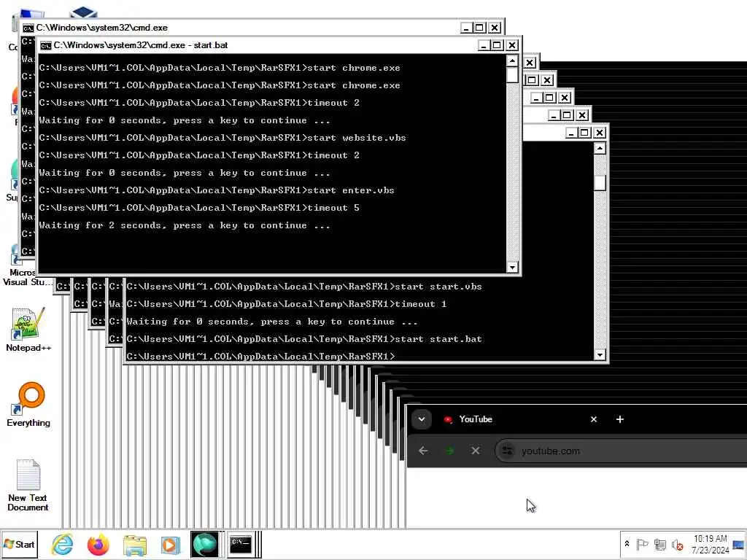This screenshot has height=560, width=747.
Task: Click the muted volume tray icon
Action: tap(677, 544)
